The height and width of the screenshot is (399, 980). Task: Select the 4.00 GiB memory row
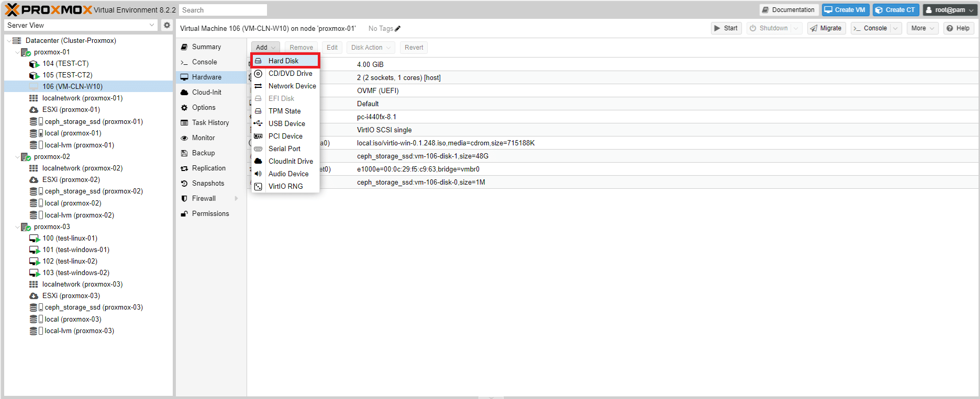click(x=612, y=64)
